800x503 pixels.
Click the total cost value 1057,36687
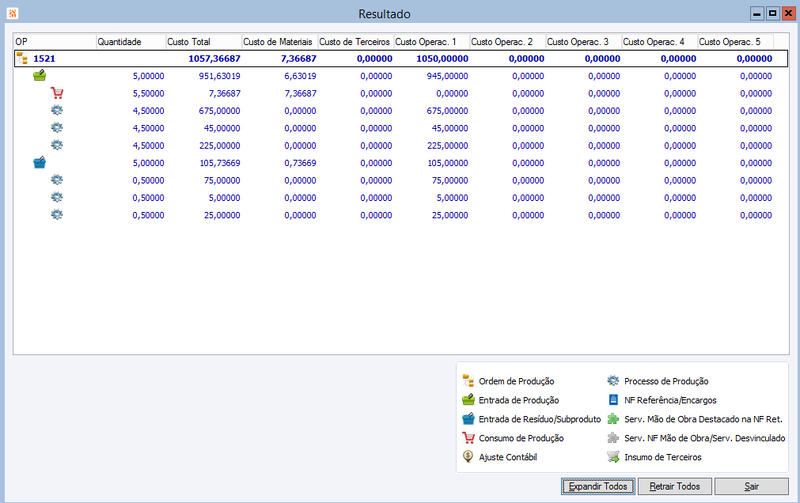point(214,59)
